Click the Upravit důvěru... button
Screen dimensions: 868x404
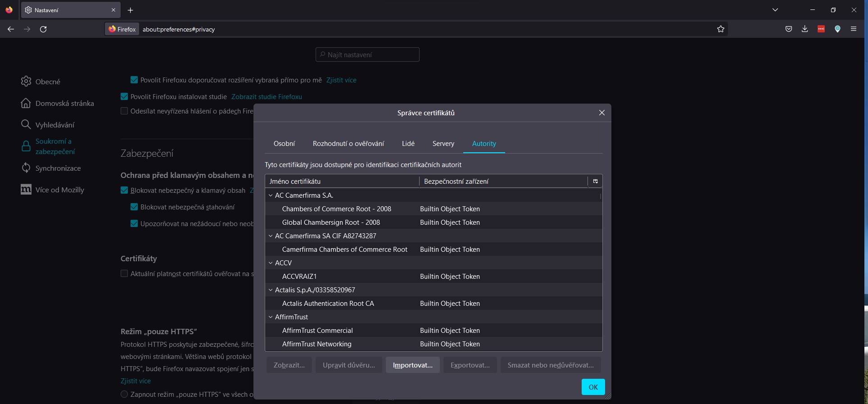coord(349,365)
